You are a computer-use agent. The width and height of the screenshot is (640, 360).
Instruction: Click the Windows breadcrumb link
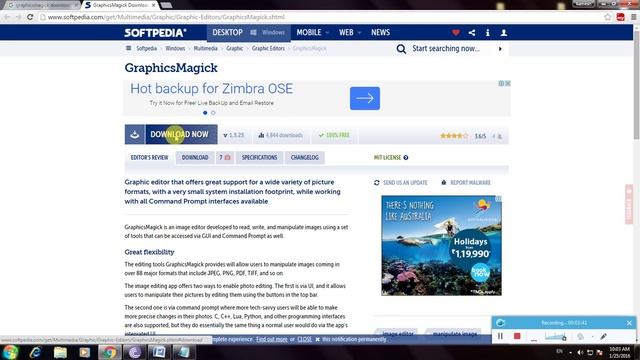tap(175, 48)
